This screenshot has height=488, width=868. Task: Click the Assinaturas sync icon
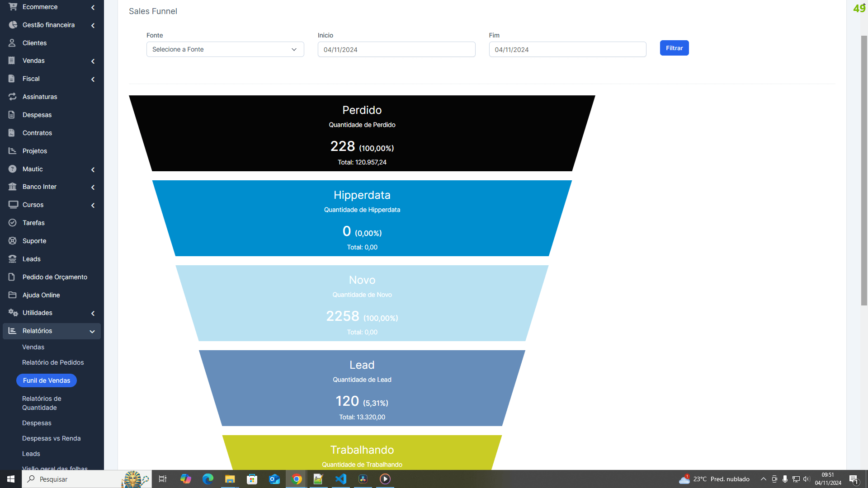pos(12,97)
